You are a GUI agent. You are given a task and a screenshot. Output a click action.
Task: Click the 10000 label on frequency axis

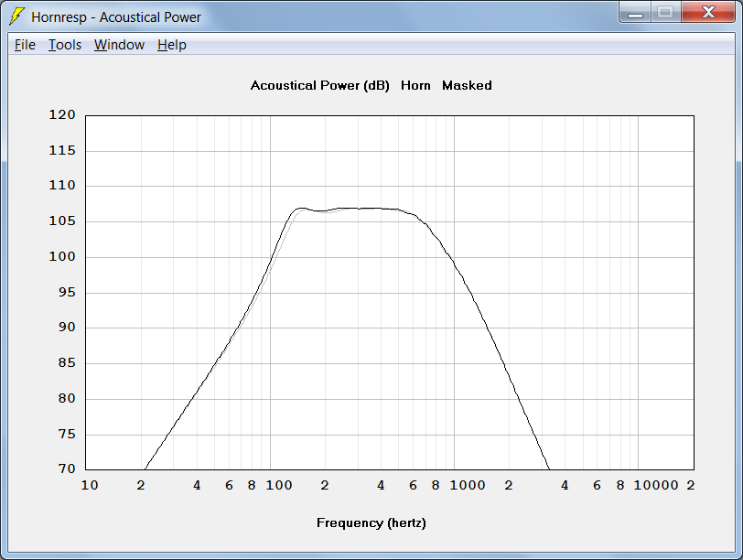[x=656, y=486]
